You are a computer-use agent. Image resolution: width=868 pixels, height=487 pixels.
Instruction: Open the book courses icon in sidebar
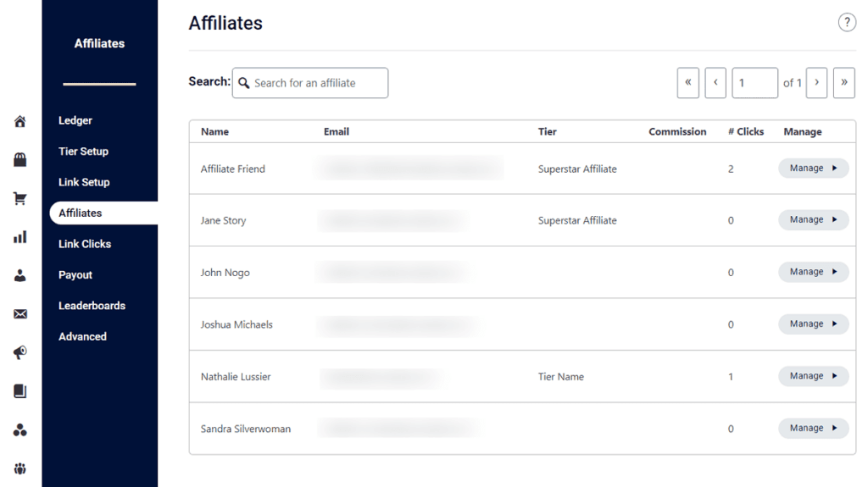20,391
